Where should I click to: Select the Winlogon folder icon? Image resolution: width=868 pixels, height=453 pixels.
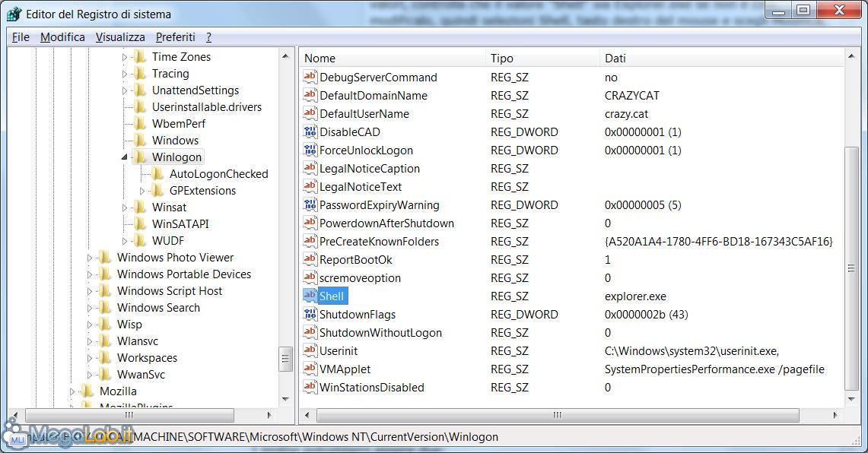click(x=141, y=157)
